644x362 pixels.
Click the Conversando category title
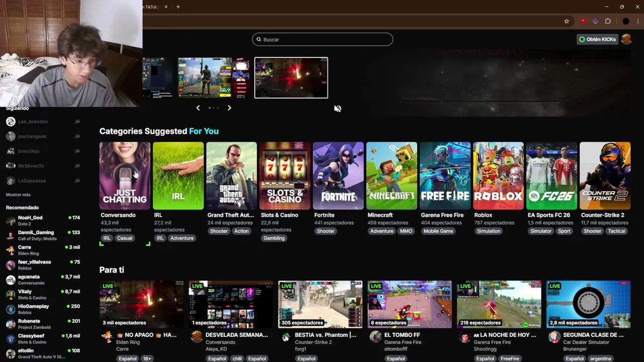tap(118, 215)
